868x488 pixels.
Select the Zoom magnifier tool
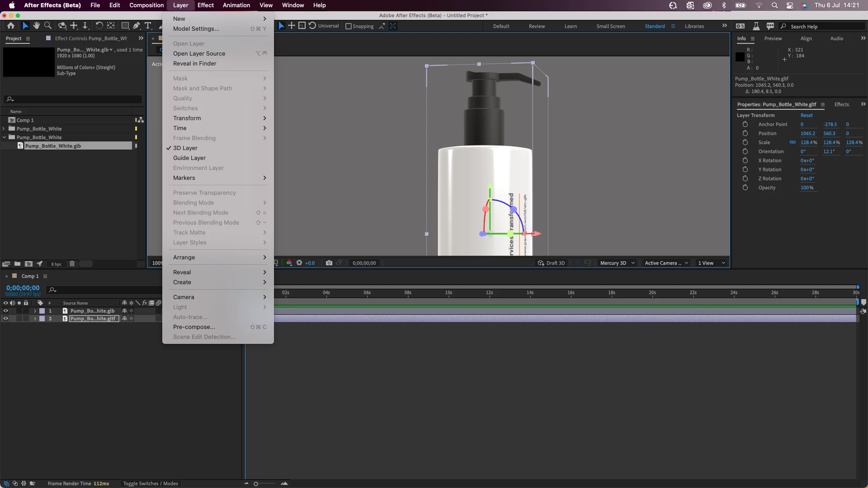tap(48, 26)
